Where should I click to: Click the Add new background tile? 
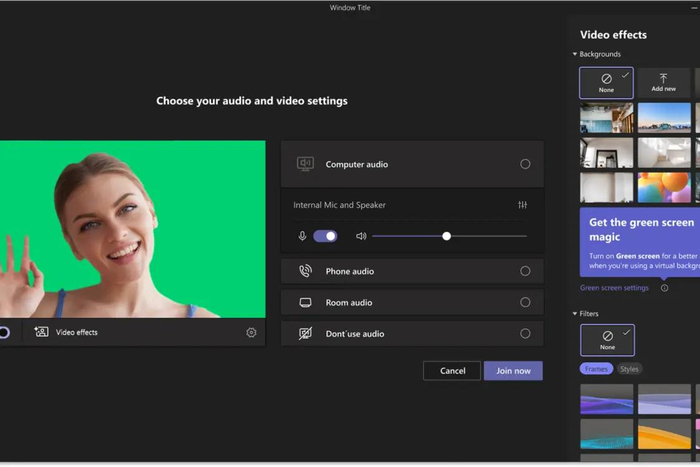coord(663,82)
